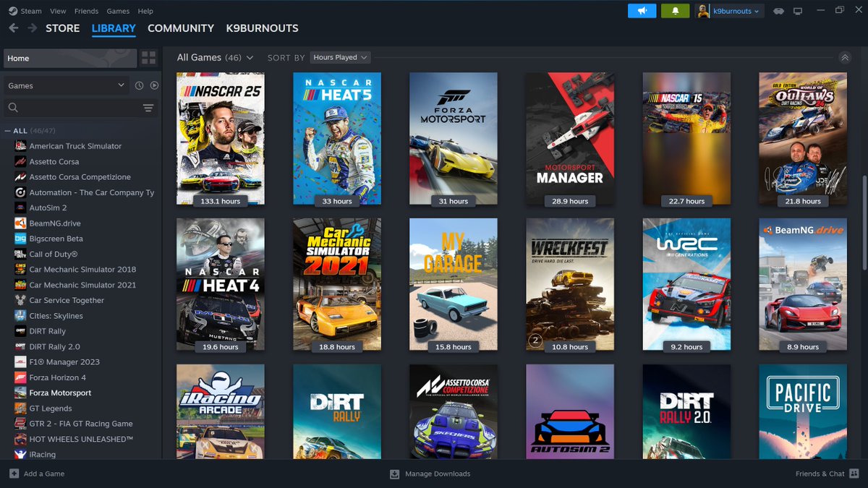The width and height of the screenshot is (868, 488).
Task: Click the back navigation arrow
Action: point(14,28)
